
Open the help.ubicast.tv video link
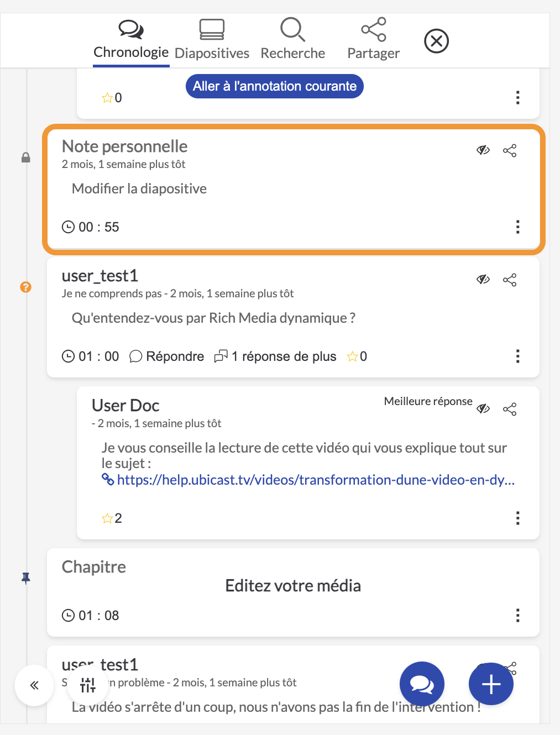click(x=308, y=480)
